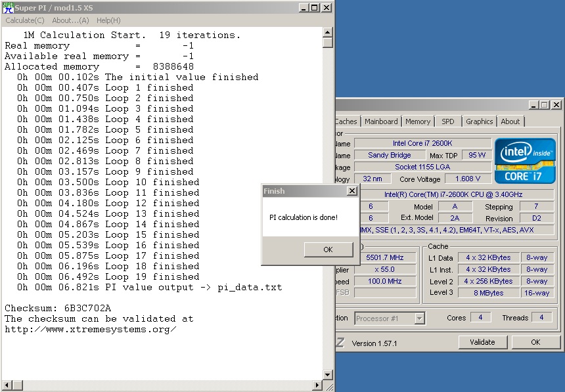Switch to the Graphics tab in CPU-Z
Viewport: 565px width, 392px height.
click(x=479, y=121)
